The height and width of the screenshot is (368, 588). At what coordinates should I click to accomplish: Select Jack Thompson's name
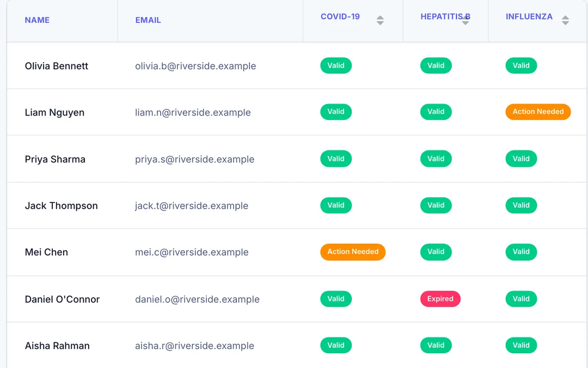(61, 206)
